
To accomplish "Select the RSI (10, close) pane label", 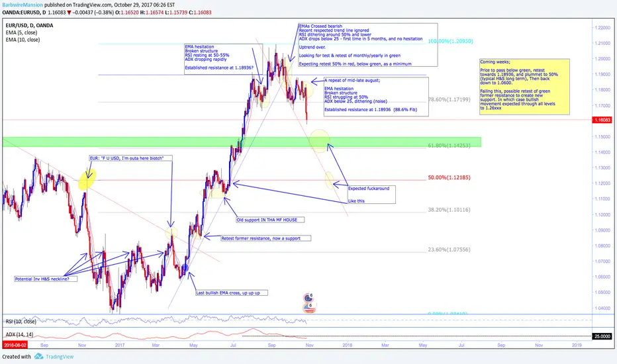I will [21, 322].
